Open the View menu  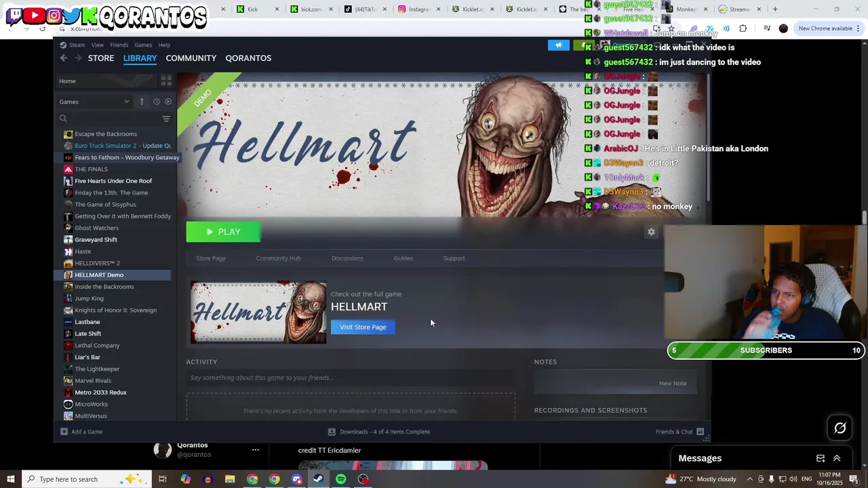[98, 45]
